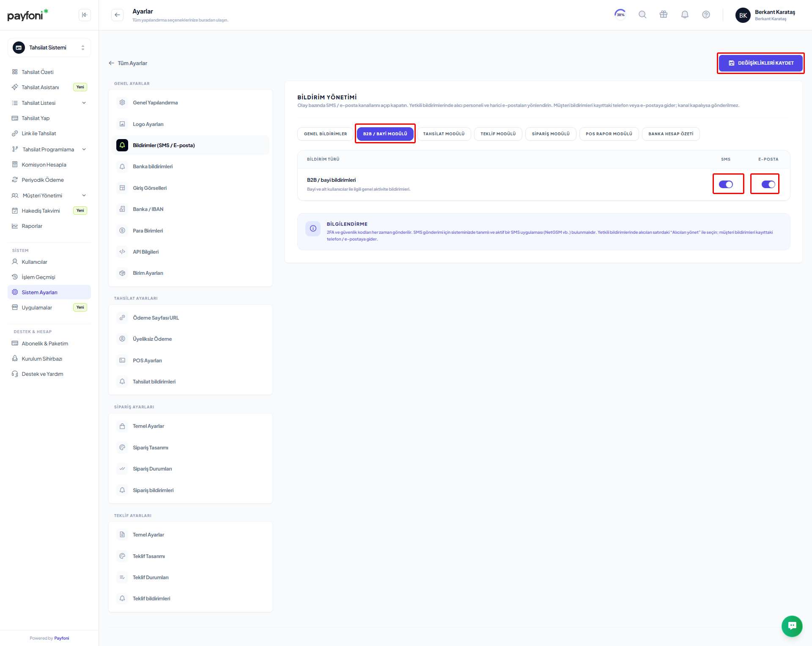The width and height of the screenshot is (812, 646).
Task: Toggle E-posta for B2B / bayi bildirimleri
Action: (768, 184)
